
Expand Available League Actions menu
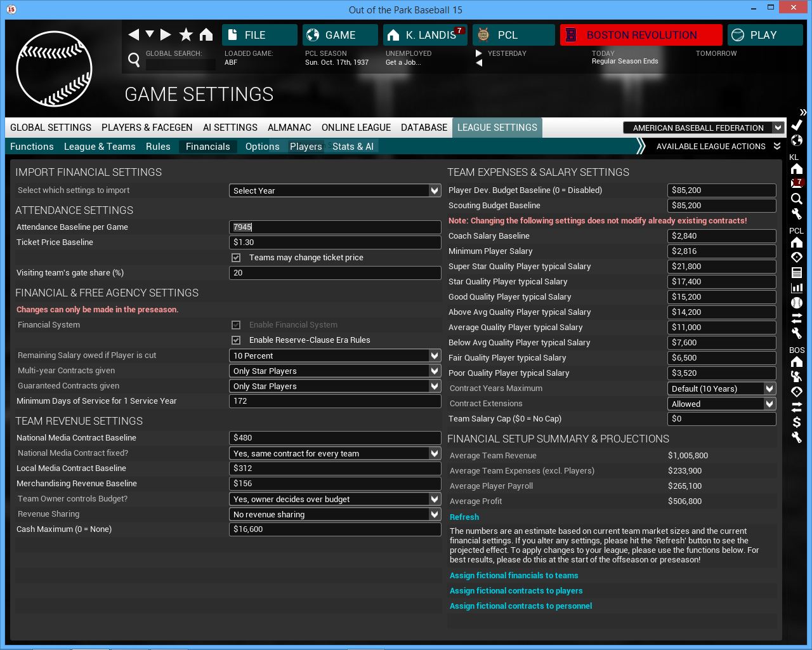point(718,147)
